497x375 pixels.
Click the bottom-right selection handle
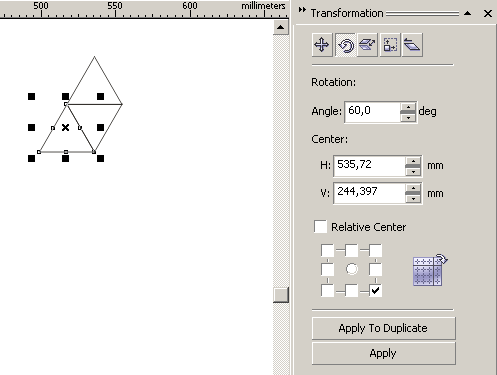tap(100, 158)
